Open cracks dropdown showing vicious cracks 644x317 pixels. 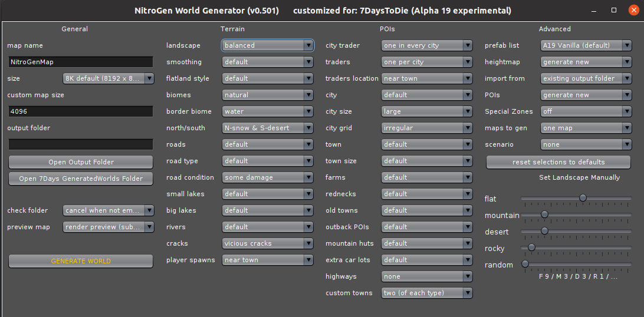[267, 243]
